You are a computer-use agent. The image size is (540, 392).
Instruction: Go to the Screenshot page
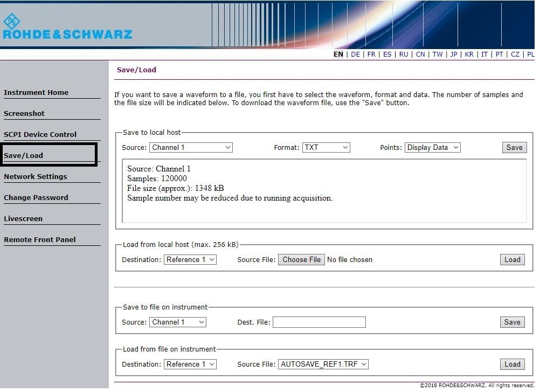pyautogui.click(x=24, y=114)
